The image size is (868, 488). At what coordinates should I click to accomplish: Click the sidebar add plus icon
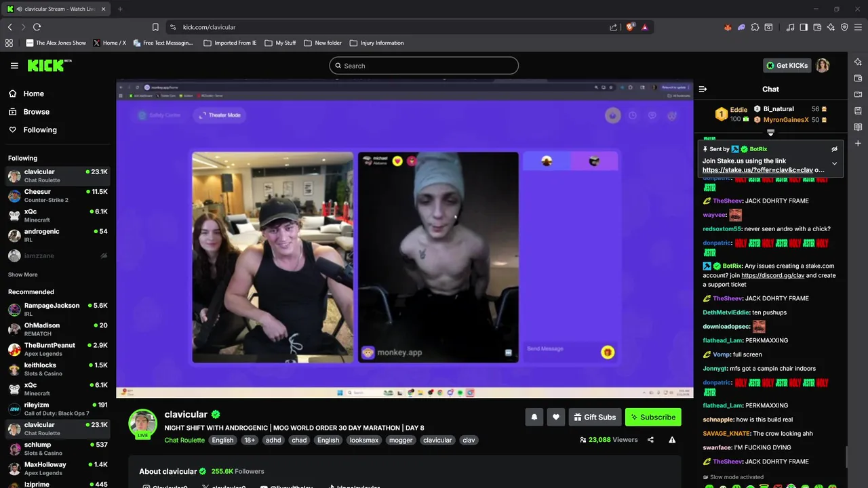858,143
